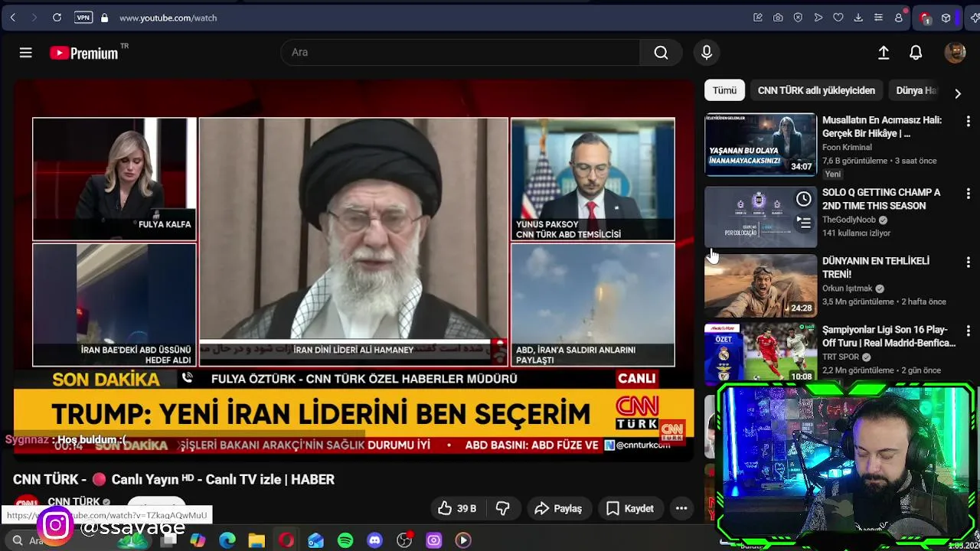Open Copilot from the taskbar
This screenshot has height=551, width=980.
198,540
